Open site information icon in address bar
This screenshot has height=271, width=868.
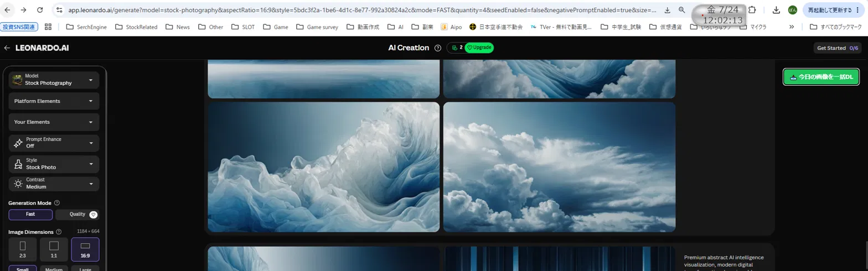(x=60, y=10)
